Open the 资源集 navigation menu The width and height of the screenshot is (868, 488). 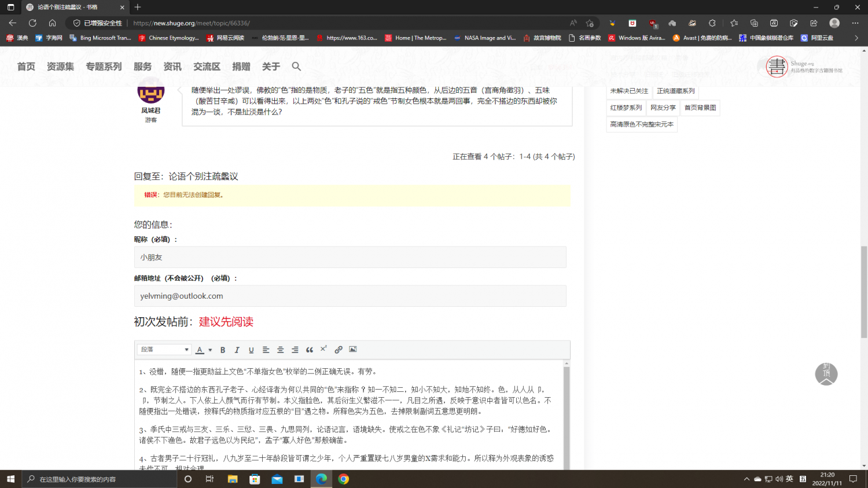tap(60, 67)
